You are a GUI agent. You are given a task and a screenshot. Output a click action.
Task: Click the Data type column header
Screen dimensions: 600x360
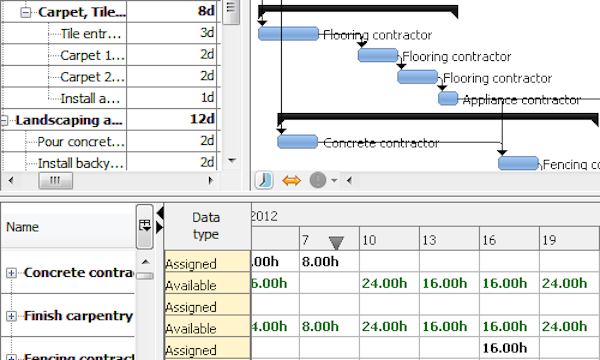(207, 226)
